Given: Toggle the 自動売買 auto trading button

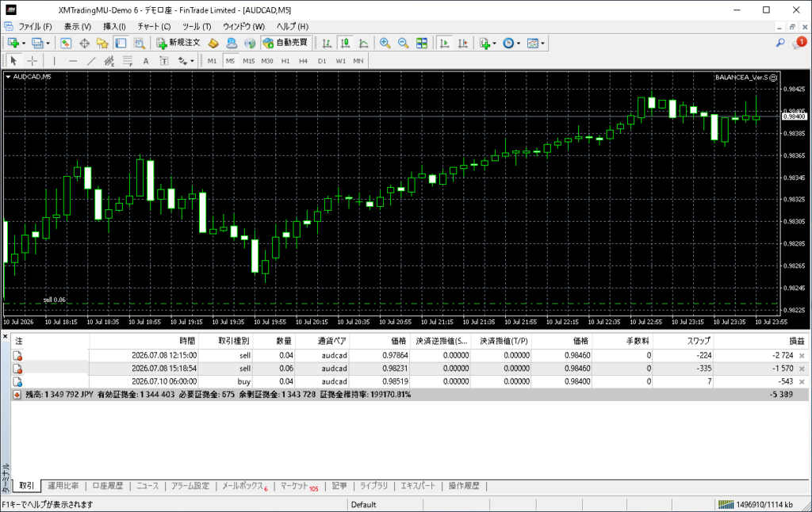Looking at the screenshot, I should pyautogui.click(x=285, y=43).
